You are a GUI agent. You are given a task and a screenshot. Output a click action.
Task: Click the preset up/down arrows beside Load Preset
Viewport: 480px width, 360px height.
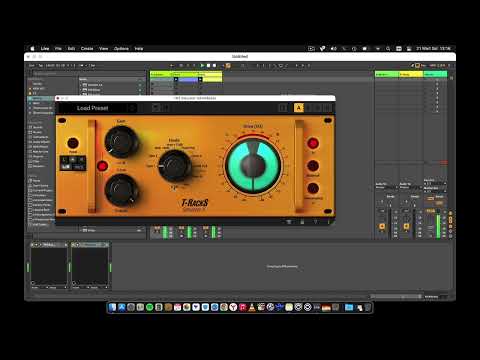click(x=132, y=108)
